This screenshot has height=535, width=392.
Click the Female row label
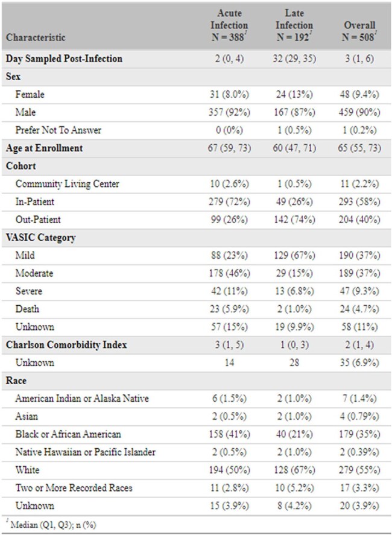point(30,95)
